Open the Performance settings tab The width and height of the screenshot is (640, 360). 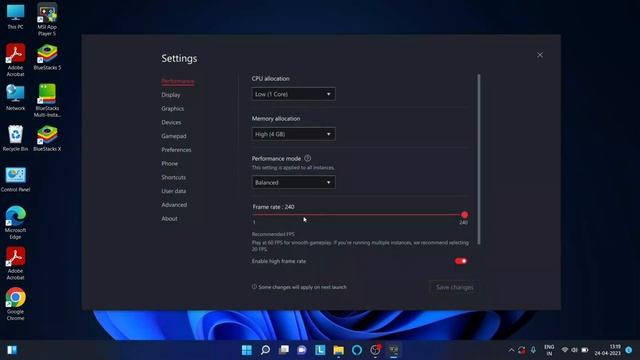pyautogui.click(x=178, y=81)
